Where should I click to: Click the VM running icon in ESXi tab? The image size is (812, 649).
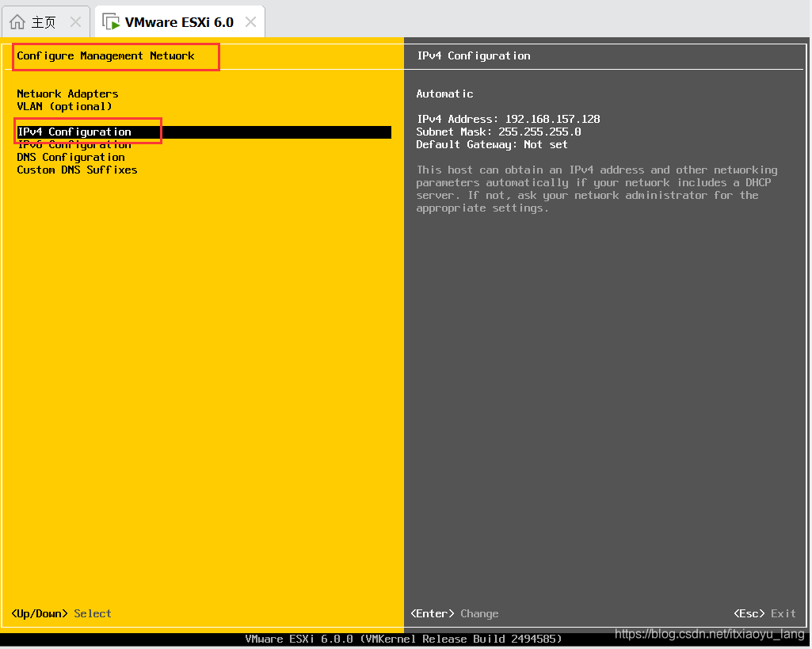(112, 21)
